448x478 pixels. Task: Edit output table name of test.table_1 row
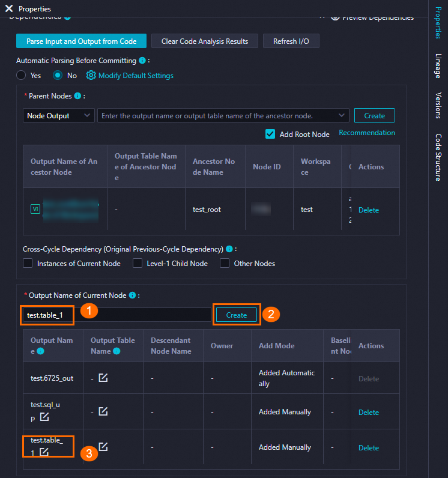pos(103,447)
